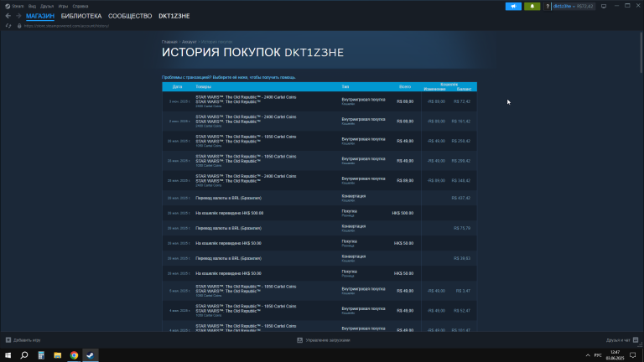Image resolution: width=644 pixels, height=362 pixels.
Task: Open File Explorer from the taskbar
Action: (58, 355)
